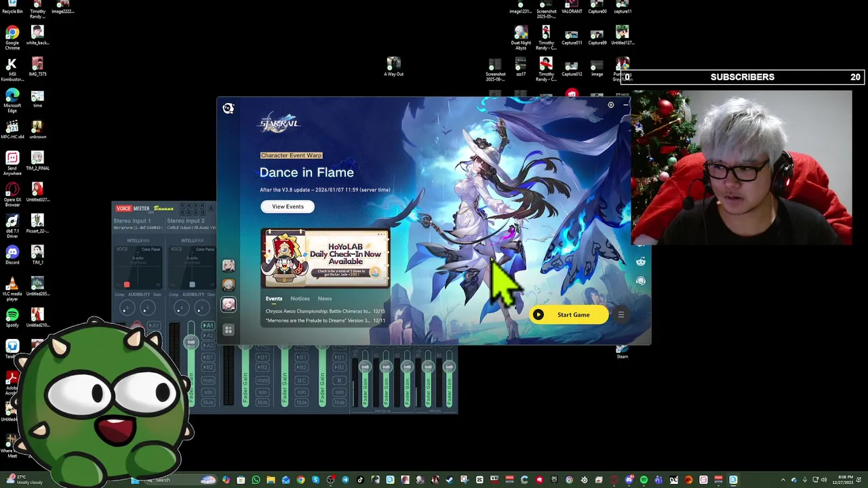This screenshot has height=488, width=868.
Task: Open A Way Out desktop icon
Action: (x=393, y=67)
